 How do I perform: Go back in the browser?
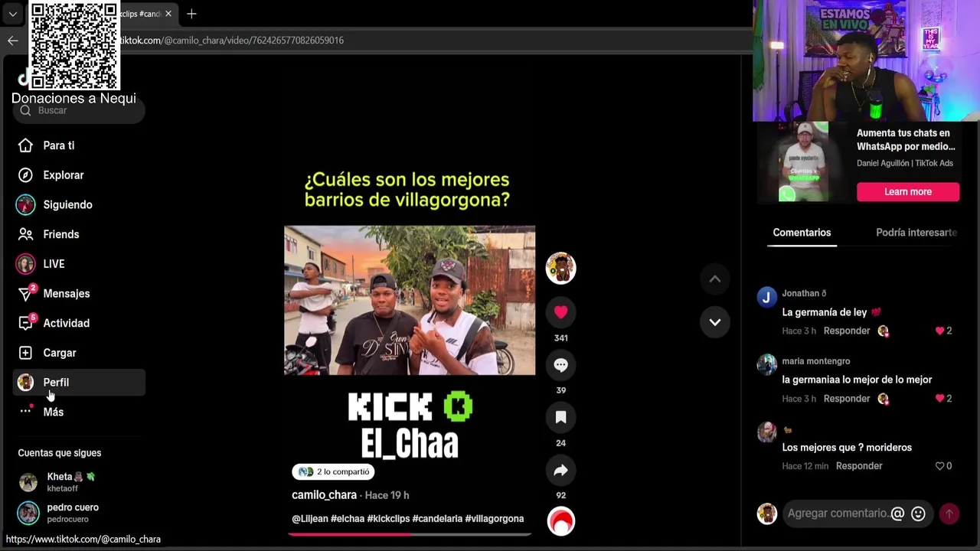pyautogui.click(x=12, y=41)
